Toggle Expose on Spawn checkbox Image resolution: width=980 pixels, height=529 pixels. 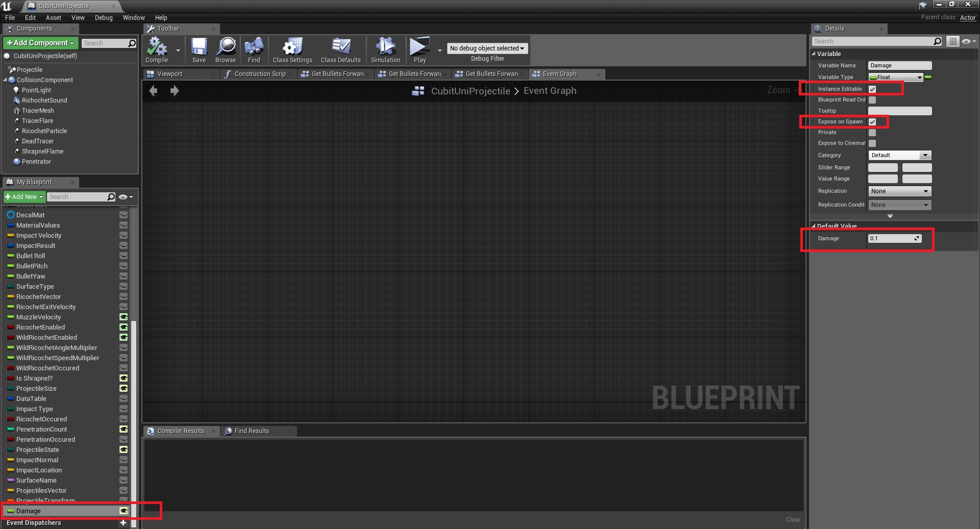(872, 122)
